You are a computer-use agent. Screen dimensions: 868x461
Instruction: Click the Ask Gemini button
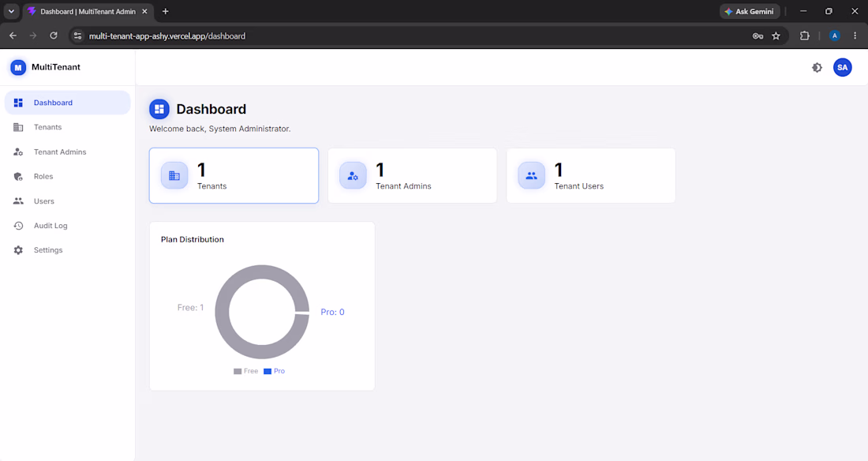tap(750, 12)
